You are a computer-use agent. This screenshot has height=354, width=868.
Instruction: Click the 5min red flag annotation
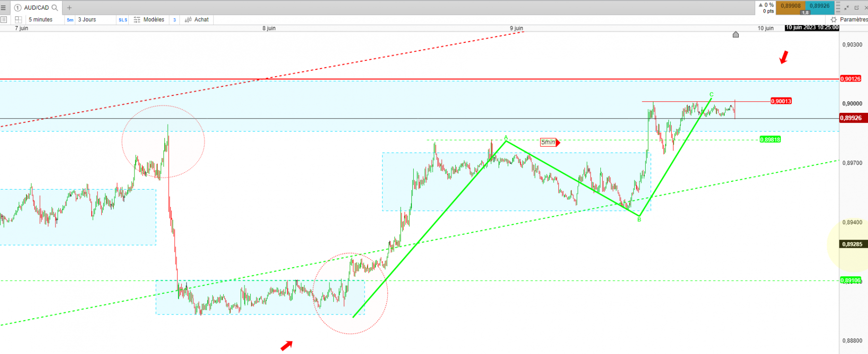tap(550, 142)
